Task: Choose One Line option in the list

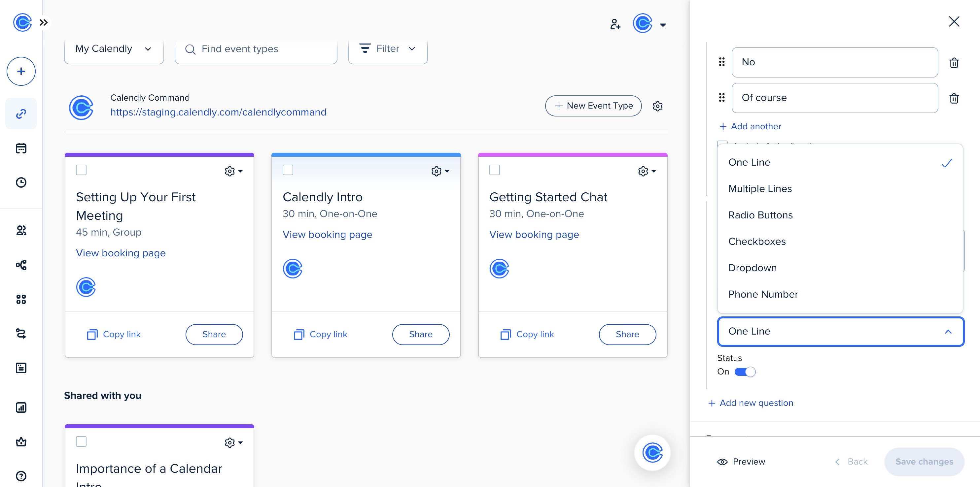Action: 840,162
